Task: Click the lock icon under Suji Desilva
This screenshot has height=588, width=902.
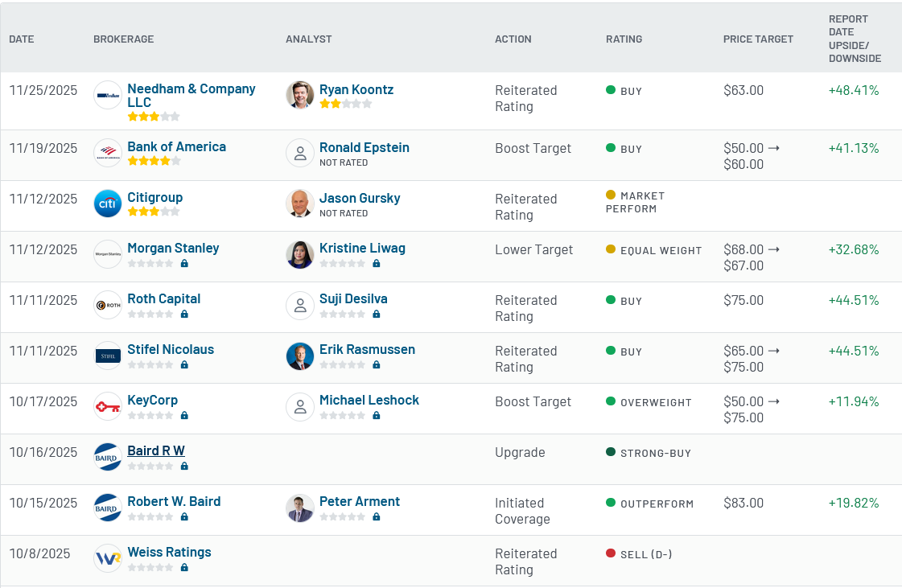Action: pos(377,315)
